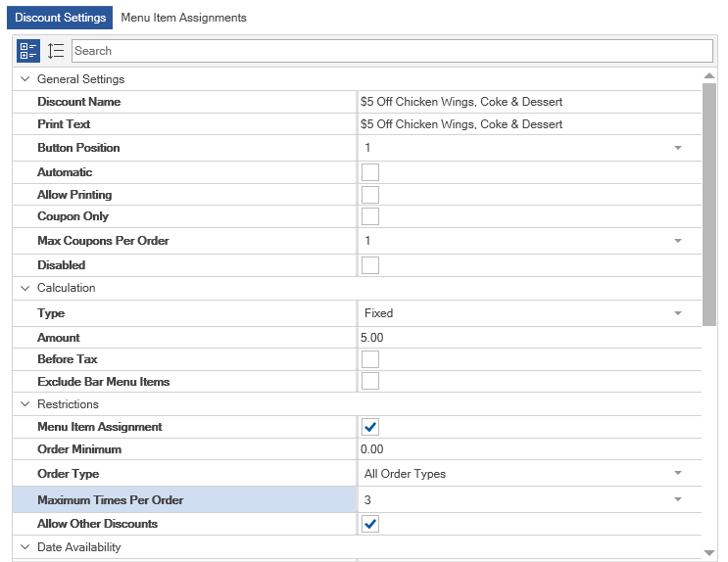Toggle the Allow Printing checkbox
The height and width of the screenshot is (562, 728).
click(x=370, y=195)
